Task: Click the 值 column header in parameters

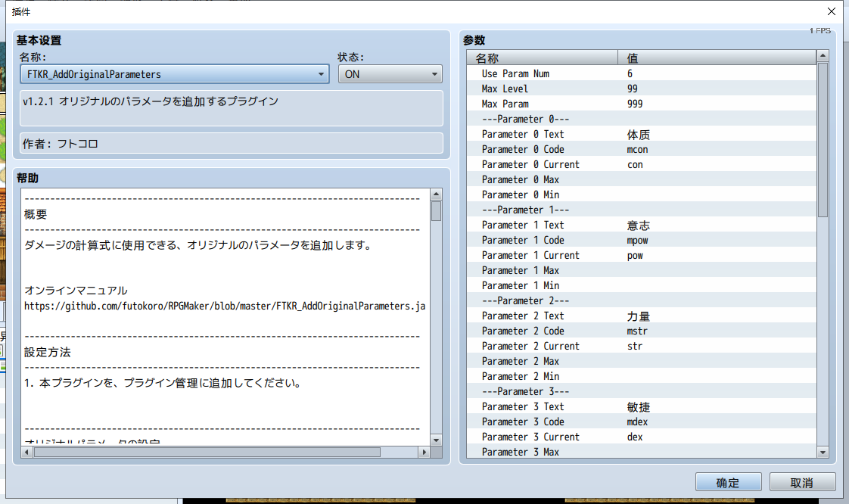Action: pos(717,58)
